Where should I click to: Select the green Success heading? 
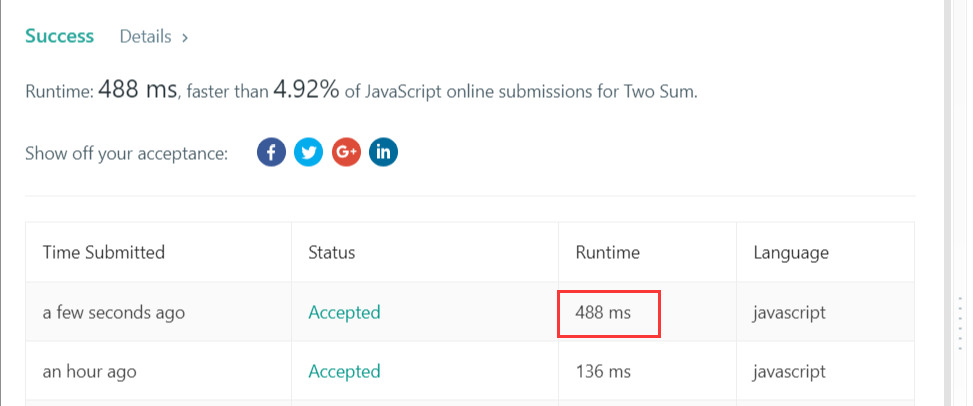(60, 36)
